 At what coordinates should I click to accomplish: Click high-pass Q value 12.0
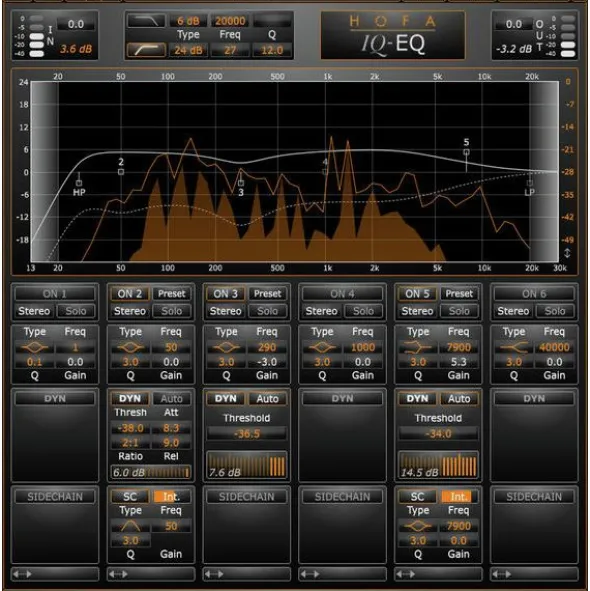click(x=272, y=50)
